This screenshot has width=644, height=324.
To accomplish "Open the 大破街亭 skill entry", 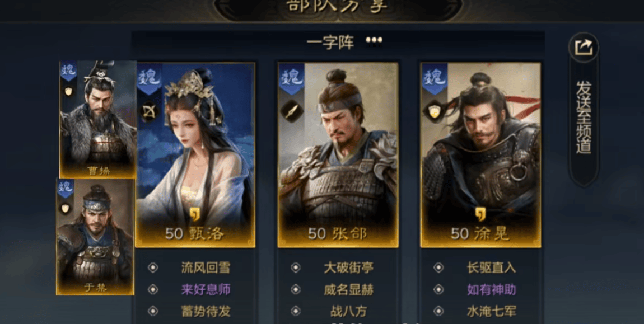I will pos(348,267).
